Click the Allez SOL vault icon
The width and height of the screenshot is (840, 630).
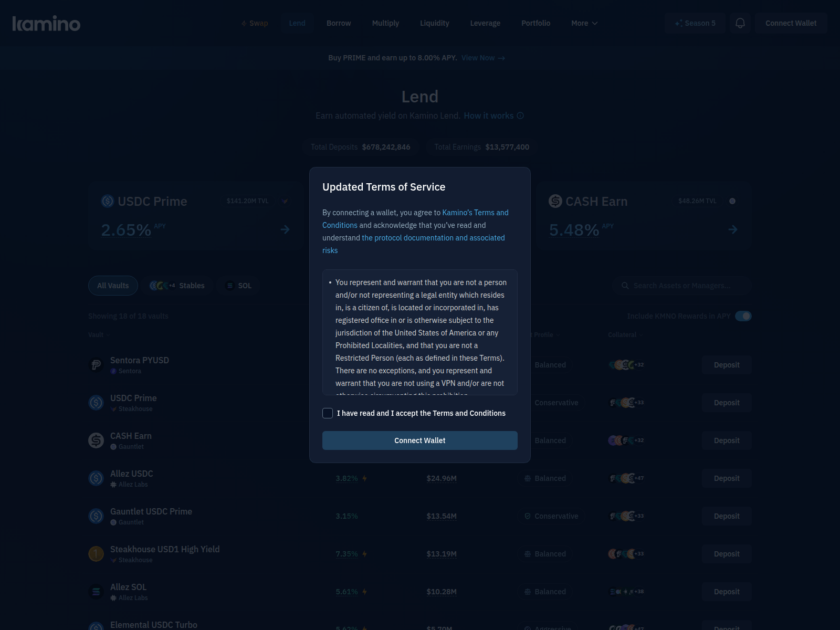click(96, 592)
